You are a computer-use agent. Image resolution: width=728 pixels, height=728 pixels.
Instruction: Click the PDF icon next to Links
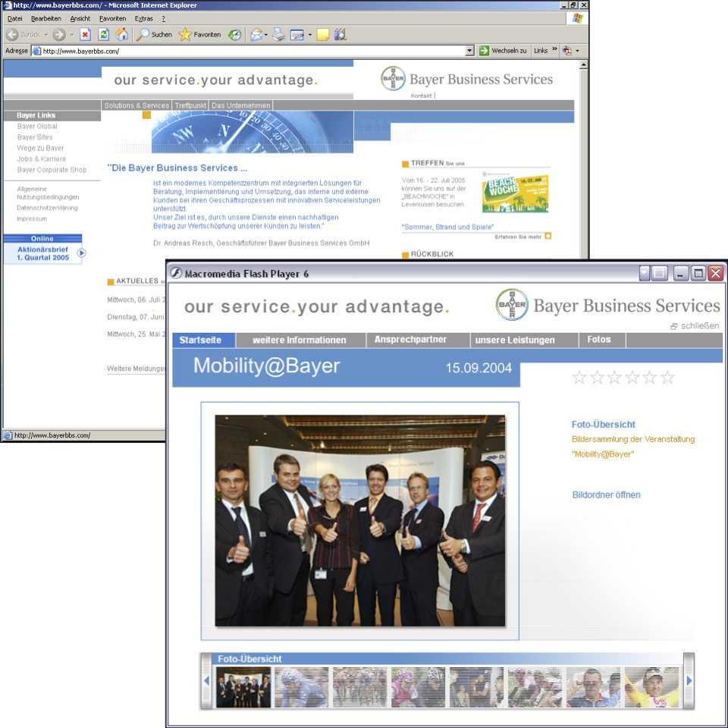point(567,51)
